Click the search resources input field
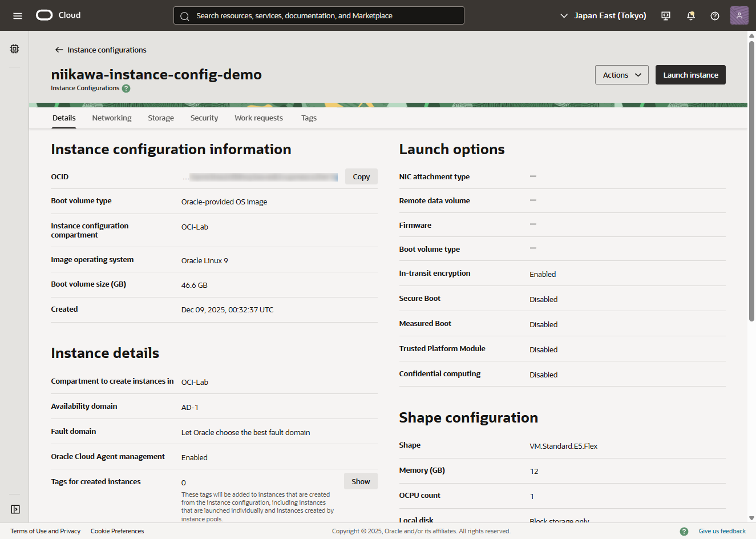Screen dimensions: 756x539 pyautogui.click(x=318, y=15)
